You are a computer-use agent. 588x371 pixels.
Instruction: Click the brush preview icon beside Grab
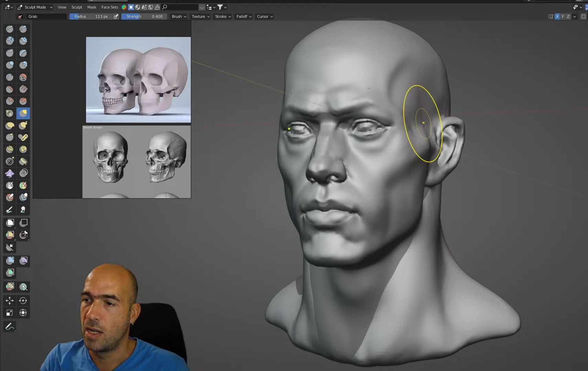[20, 16]
